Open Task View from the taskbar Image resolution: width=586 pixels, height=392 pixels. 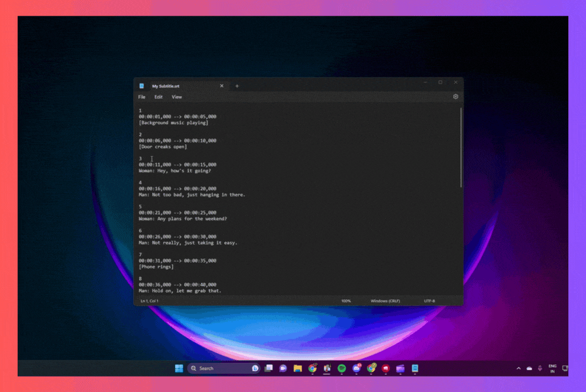(269, 369)
